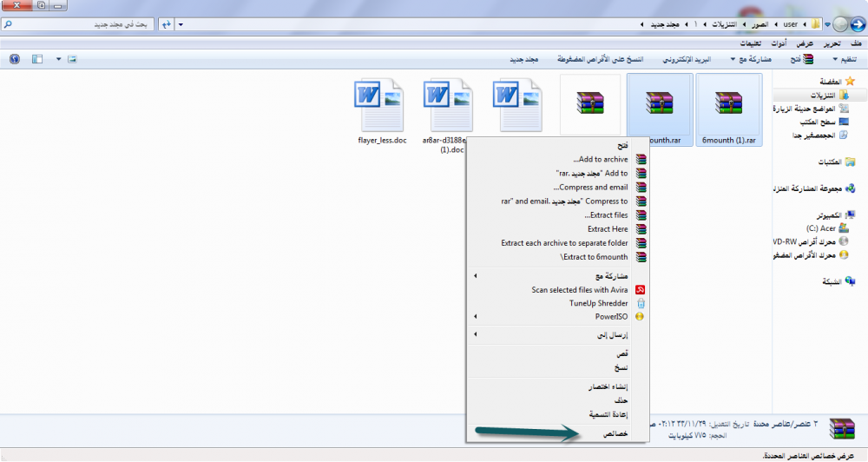Image resolution: width=868 pixels, height=462 pixels.
Task: Click the refresh icon beside the address bar
Action: pos(165,24)
